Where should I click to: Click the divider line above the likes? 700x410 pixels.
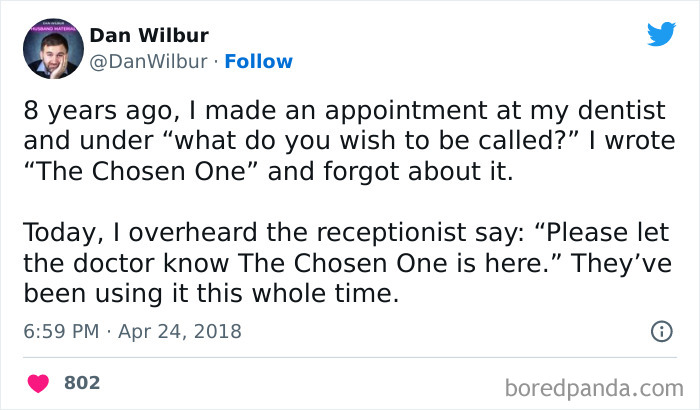350,357
